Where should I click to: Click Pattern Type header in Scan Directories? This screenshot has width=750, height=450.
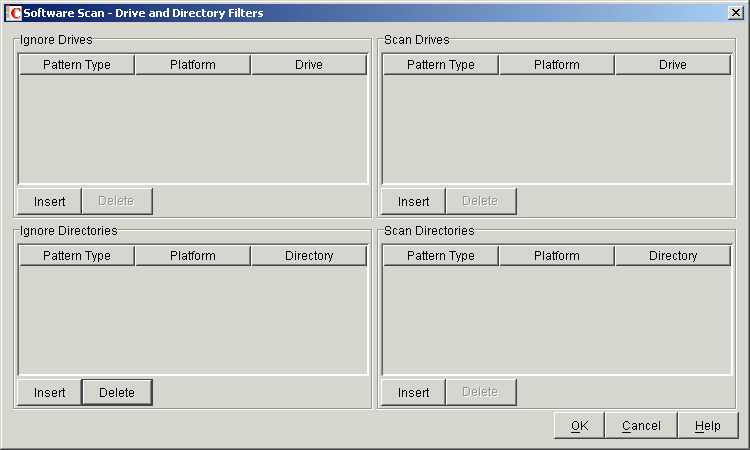coord(441,255)
